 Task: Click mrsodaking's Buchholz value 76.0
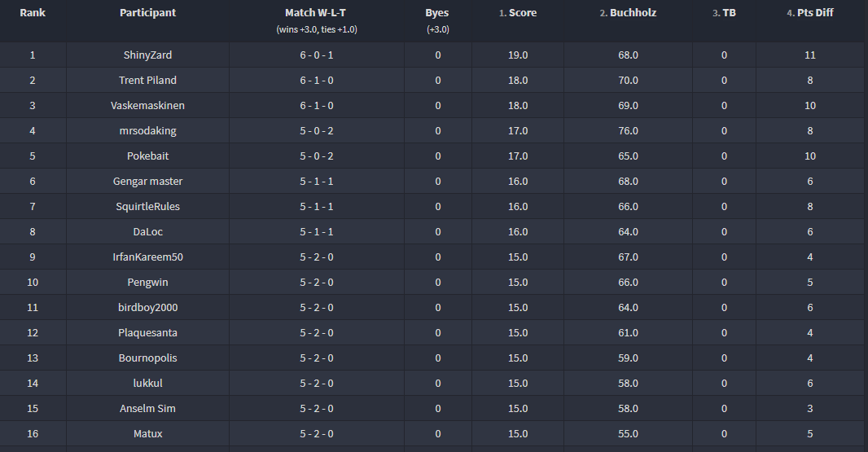coord(628,131)
